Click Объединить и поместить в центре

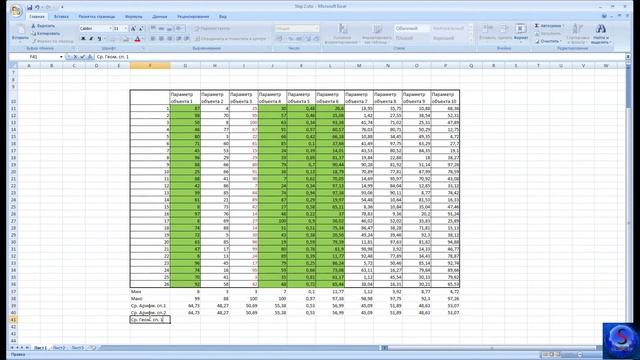point(231,39)
